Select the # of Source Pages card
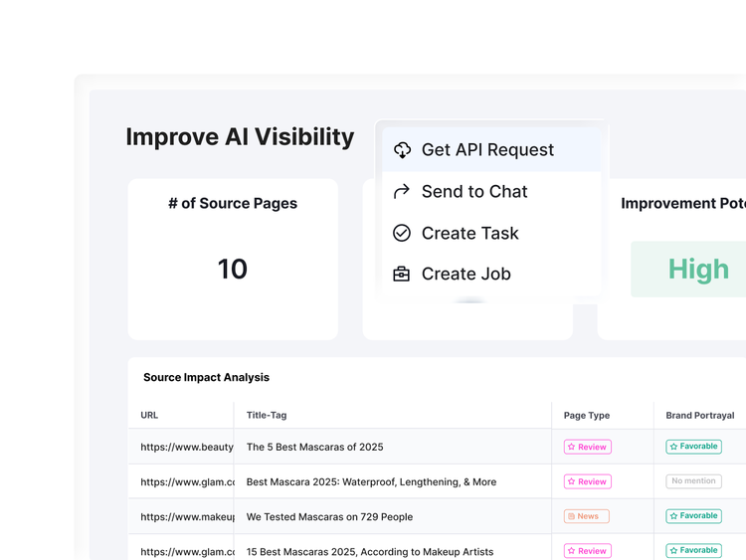746x560 pixels. tap(233, 259)
